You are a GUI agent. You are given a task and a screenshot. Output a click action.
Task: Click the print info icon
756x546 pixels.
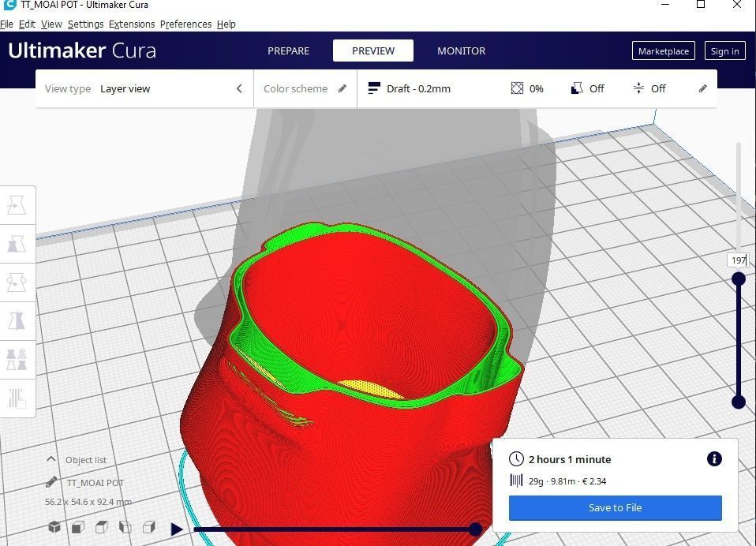(714, 458)
